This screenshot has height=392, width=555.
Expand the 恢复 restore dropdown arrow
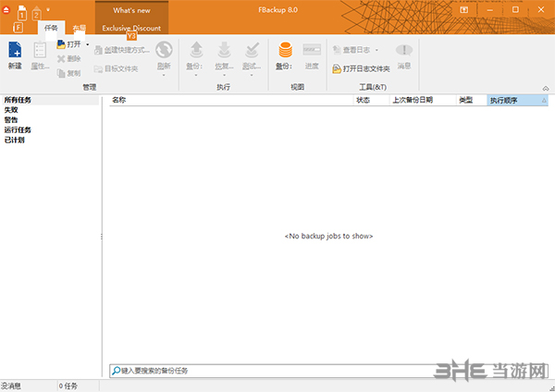224,75
